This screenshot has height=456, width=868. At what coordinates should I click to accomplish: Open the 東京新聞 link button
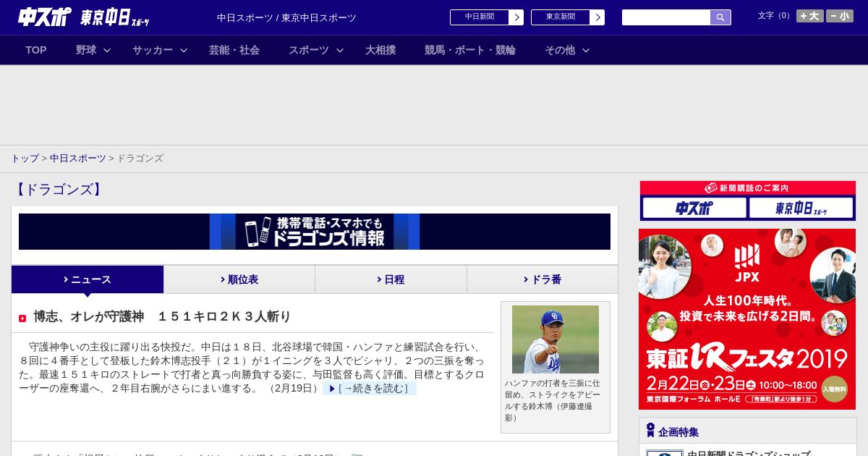click(561, 17)
